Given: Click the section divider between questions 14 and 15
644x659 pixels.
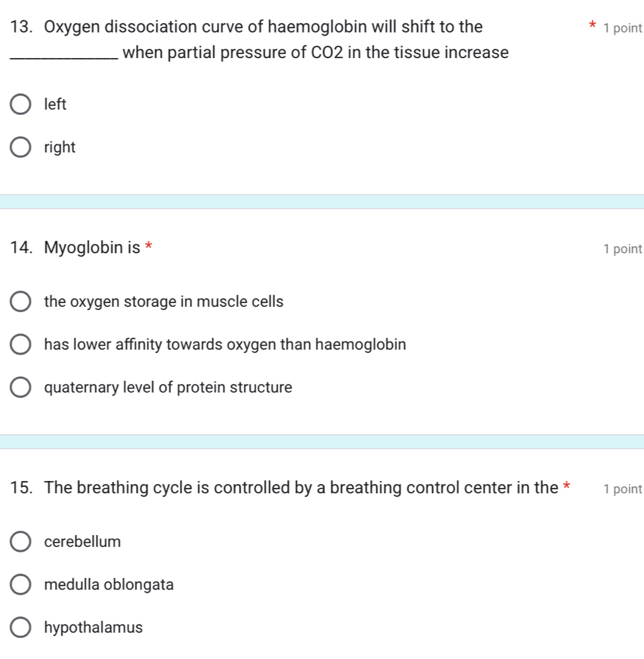Looking at the screenshot, I should point(322,441).
